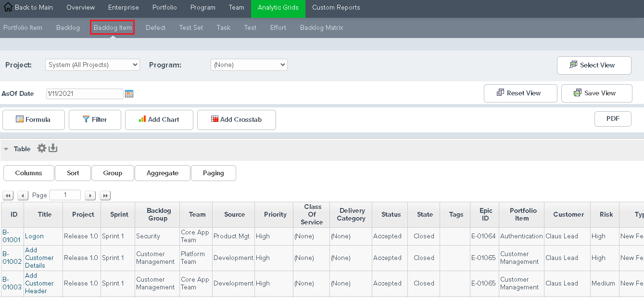Viewport: 644px width, 299px height.
Task: Click the Add Chart button
Action: pos(159,120)
